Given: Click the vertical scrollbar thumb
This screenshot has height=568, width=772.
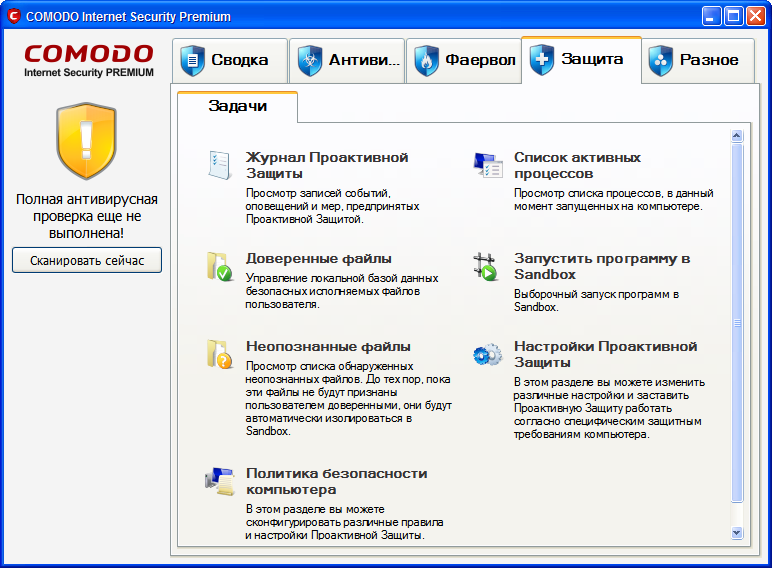Looking at the screenshot, I should [x=737, y=323].
